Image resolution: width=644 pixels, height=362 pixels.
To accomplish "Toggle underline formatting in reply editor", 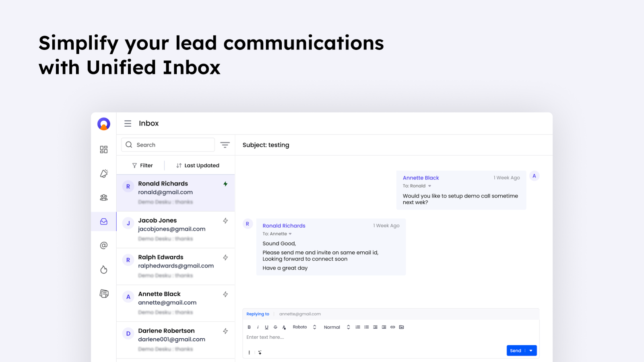I will (x=266, y=327).
